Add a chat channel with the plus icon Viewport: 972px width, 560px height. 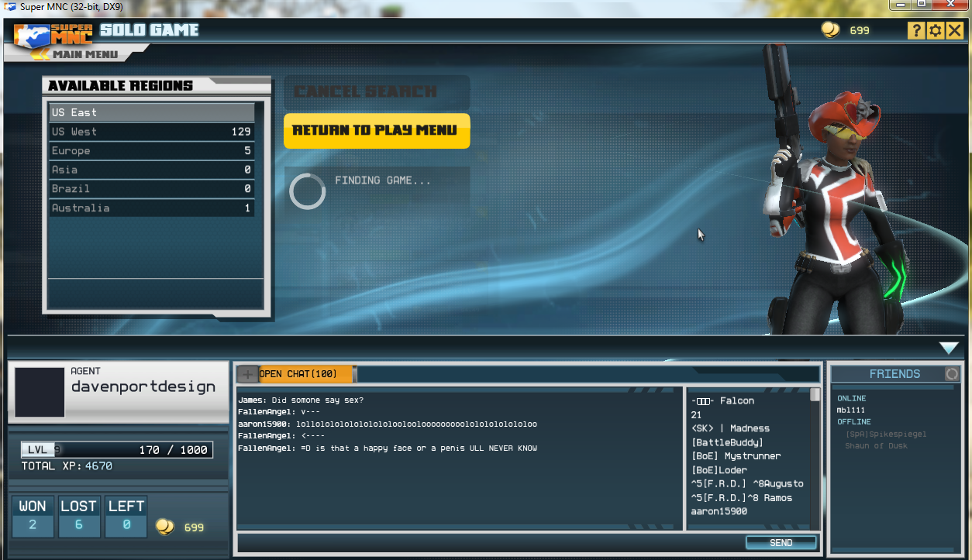(x=247, y=374)
